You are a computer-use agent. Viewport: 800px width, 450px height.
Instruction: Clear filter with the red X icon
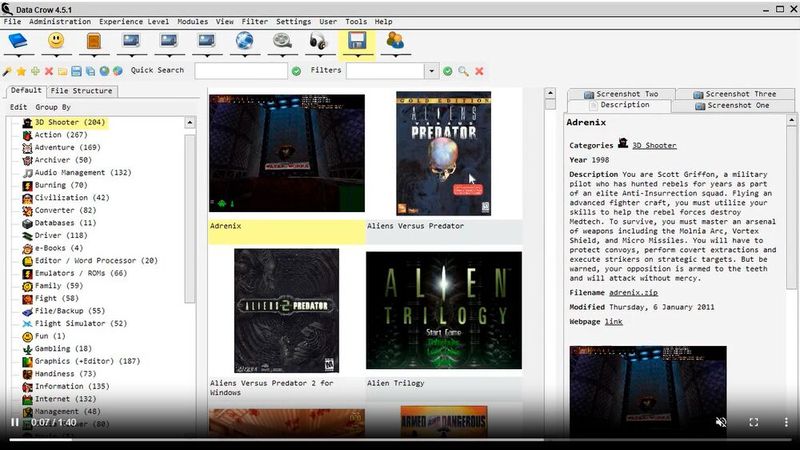(x=479, y=71)
